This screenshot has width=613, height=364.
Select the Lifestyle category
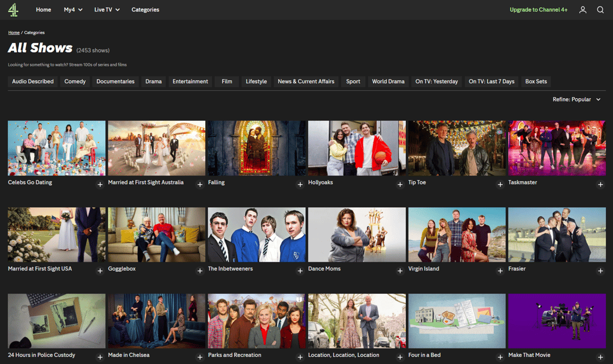(x=256, y=81)
